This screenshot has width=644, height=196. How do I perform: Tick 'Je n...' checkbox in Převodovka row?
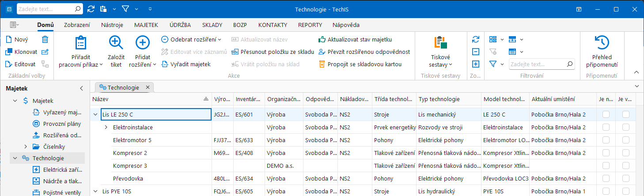coord(606,178)
